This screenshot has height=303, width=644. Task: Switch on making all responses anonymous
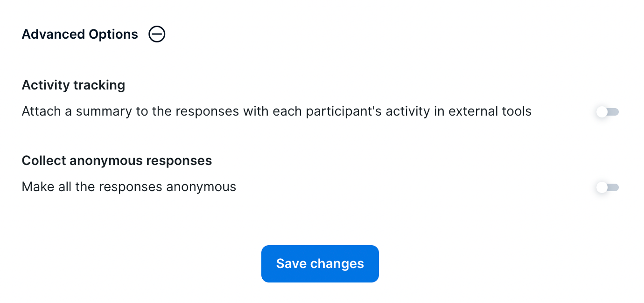click(608, 187)
